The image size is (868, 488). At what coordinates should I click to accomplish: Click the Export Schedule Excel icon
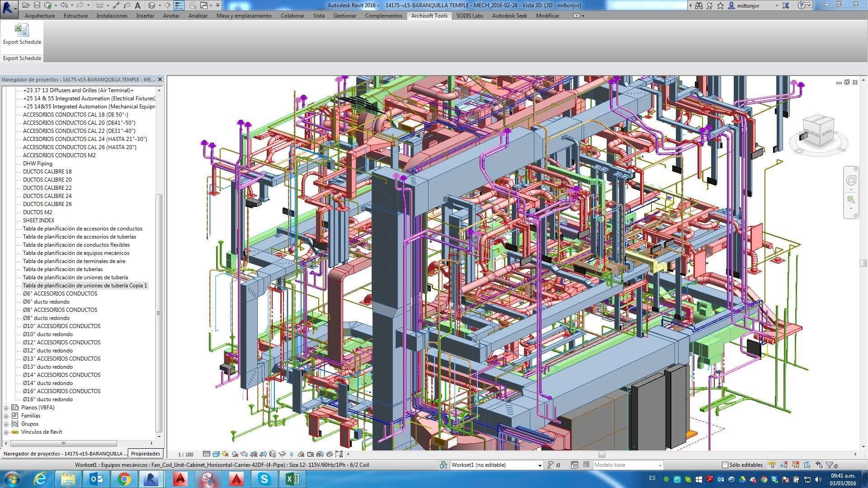coord(22,30)
